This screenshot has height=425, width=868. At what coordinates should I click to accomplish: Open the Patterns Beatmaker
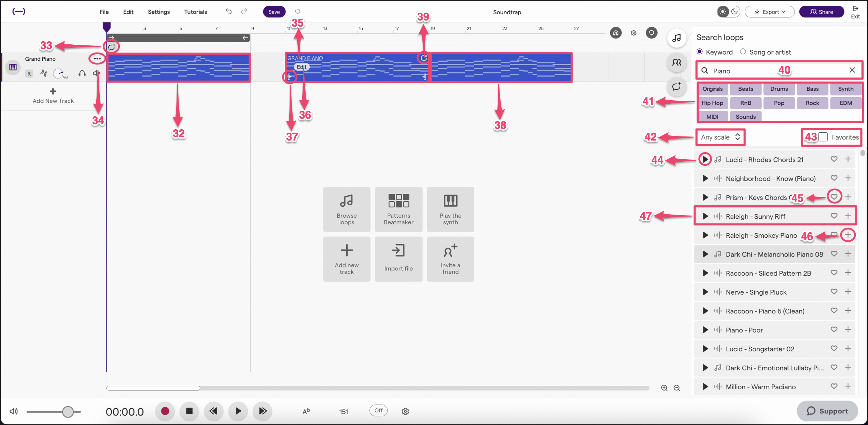click(x=398, y=209)
